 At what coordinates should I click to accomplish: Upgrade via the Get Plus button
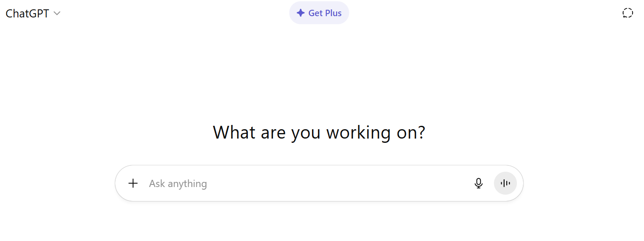coord(319,13)
